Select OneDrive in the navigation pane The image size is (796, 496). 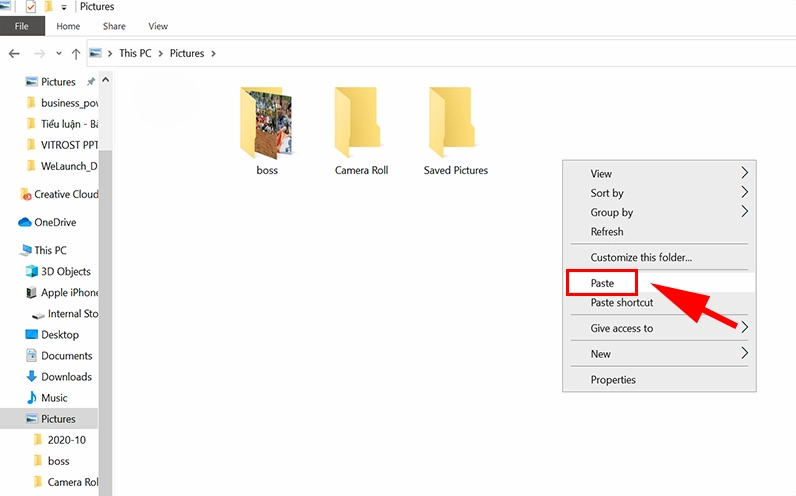(x=54, y=222)
